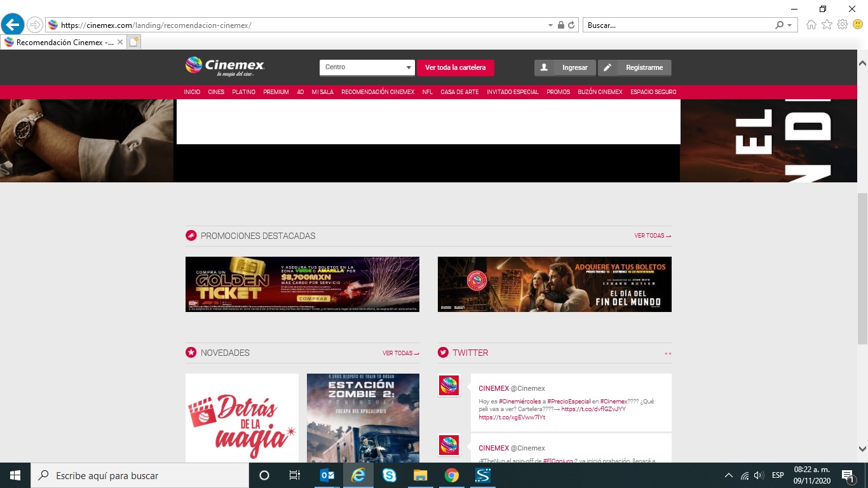This screenshot has width=868, height=488.
Task: Open the address bar autocomplete dropdown arrow
Action: click(x=550, y=25)
